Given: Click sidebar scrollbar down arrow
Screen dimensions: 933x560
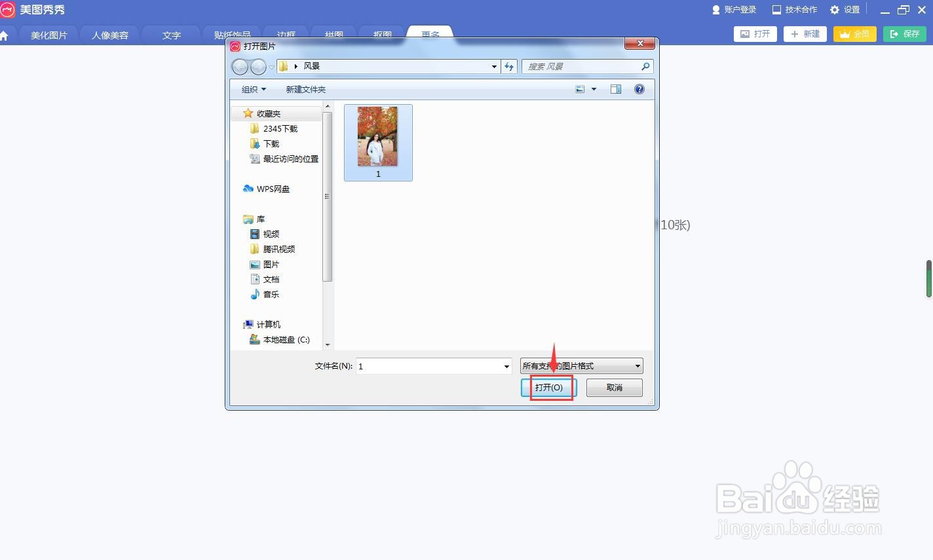Looking at the screenshot, I should (x=328, y=345).
